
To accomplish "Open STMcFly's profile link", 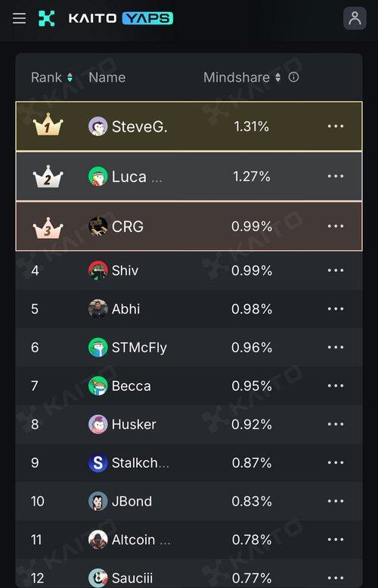I will tap(140, 348).
